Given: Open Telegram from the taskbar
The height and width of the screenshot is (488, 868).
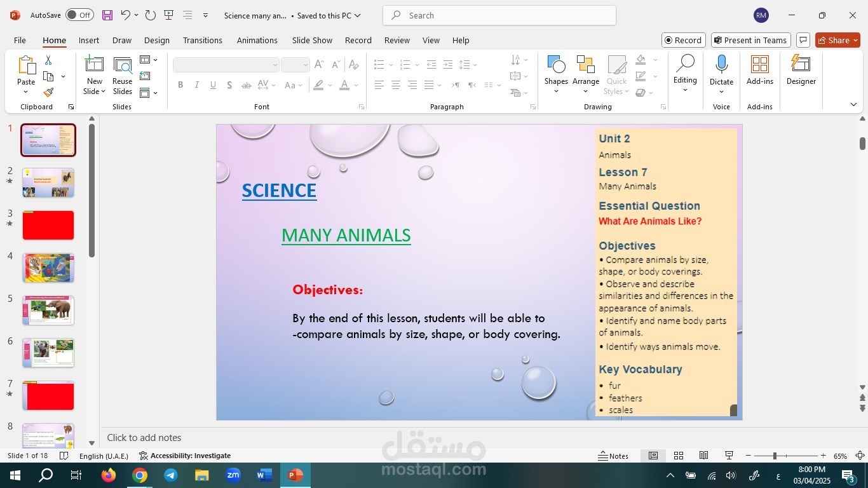Looking at the screenshot, I should click(171, 475).
